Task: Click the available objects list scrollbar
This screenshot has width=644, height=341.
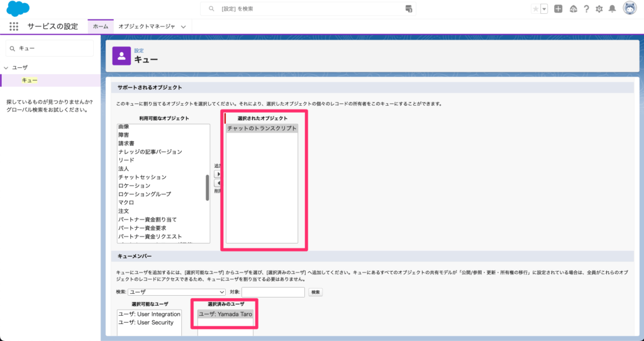Action: pyautogui.click(x=208, y=187)
